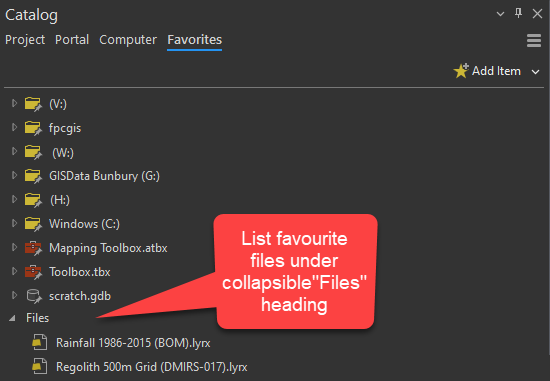Select the Mapping Toolbox.atbx toolbox icon
This screenshot has height=381, width=550.
[x=33, y=248]
